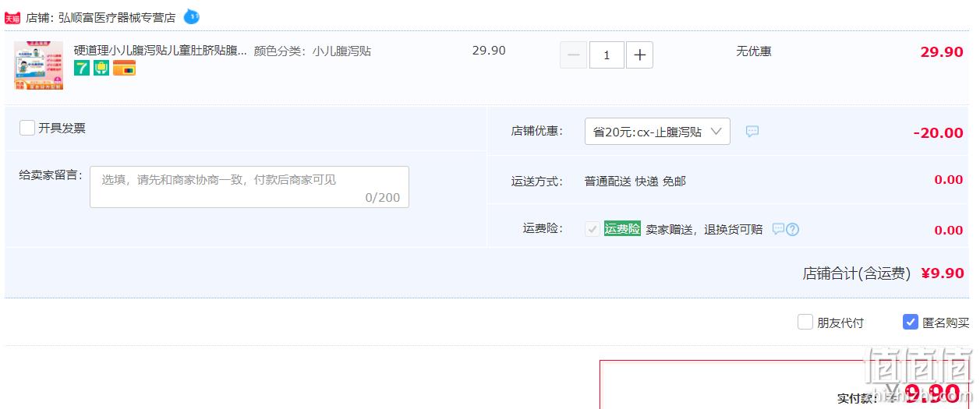The image size is (980, 409).
Task: Click the 0/200 character counter
Action: click(383, 198)
